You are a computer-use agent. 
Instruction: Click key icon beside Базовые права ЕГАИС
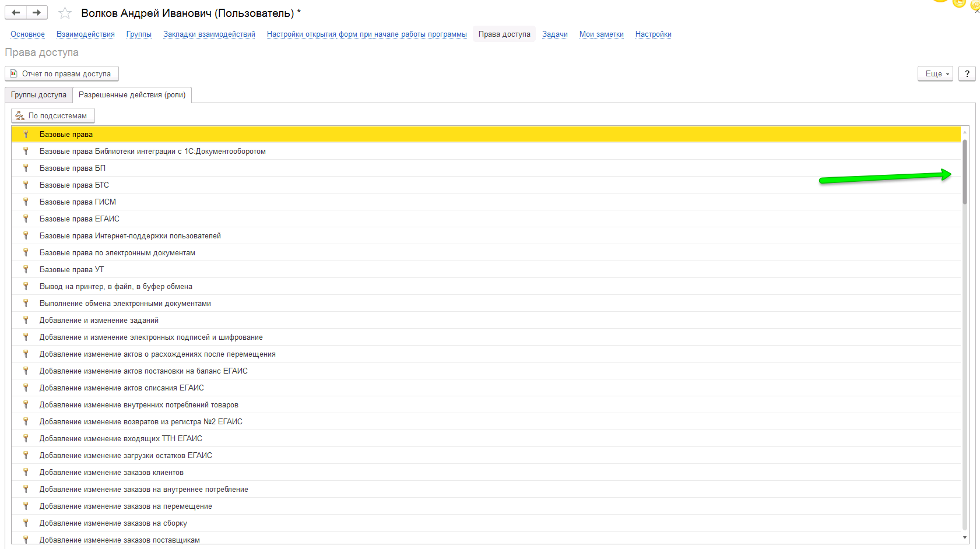coord(26,219)
